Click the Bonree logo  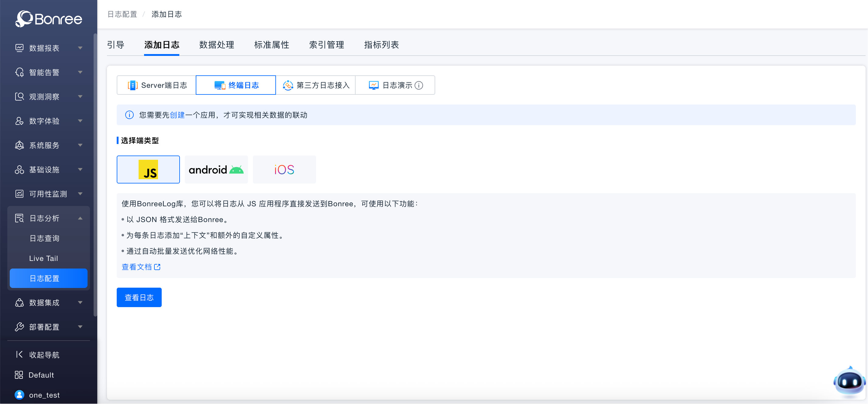coord(49,19)
